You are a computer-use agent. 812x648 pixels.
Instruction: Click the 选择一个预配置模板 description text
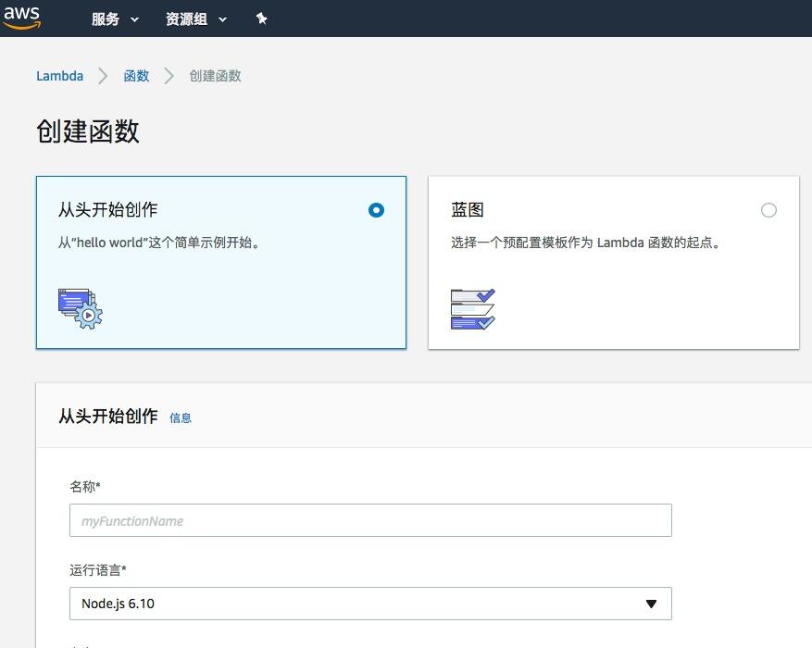pos(586,243)
